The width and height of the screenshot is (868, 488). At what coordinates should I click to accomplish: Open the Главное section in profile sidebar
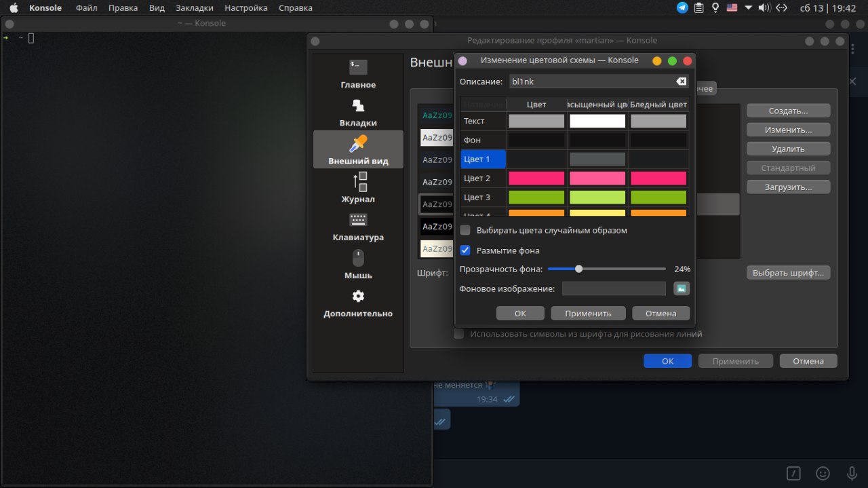tap(358, 75)
